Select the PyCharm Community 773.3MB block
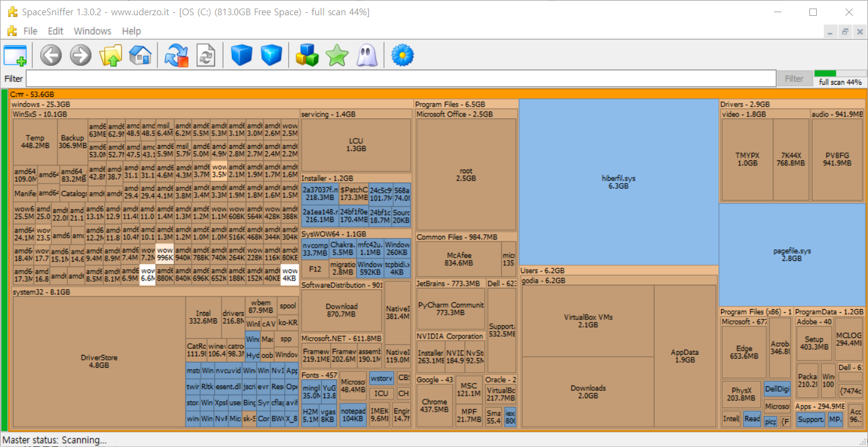Image resolution: width=868 pixels, height=447 pixels. (450, 309)
